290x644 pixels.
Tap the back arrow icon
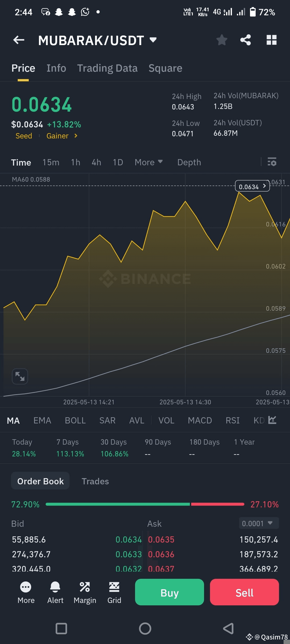[19, 40]
